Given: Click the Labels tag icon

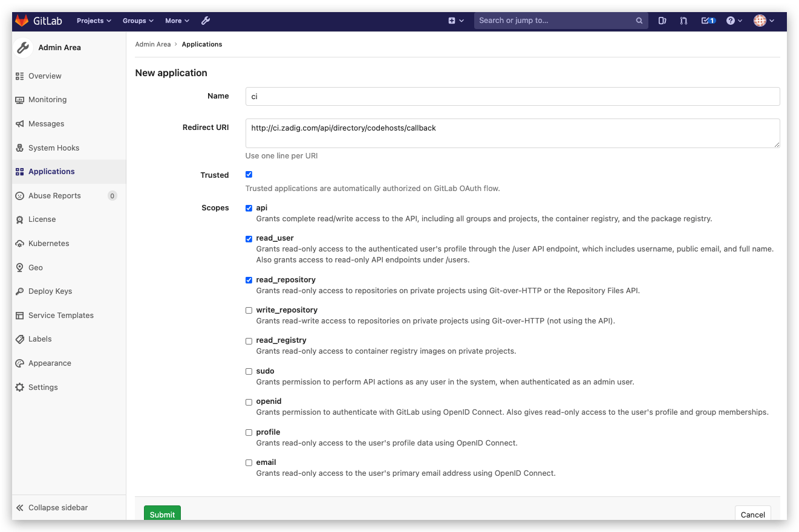Looking at the screenshot, I should click(19, 339).
